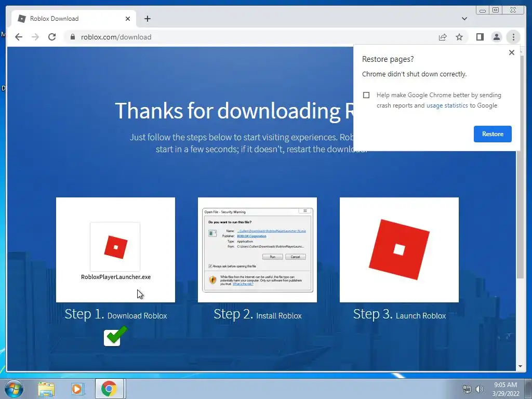
Task: Click the Chrome taskbar icon
Action: click(x=109, y=389)
